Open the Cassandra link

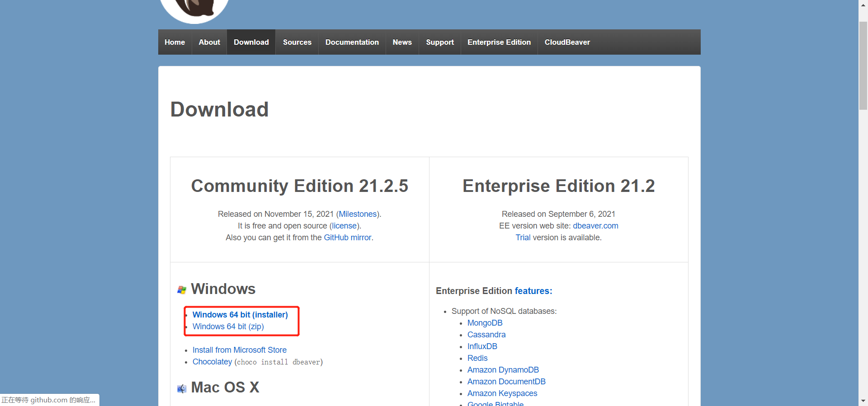[486, 335]
